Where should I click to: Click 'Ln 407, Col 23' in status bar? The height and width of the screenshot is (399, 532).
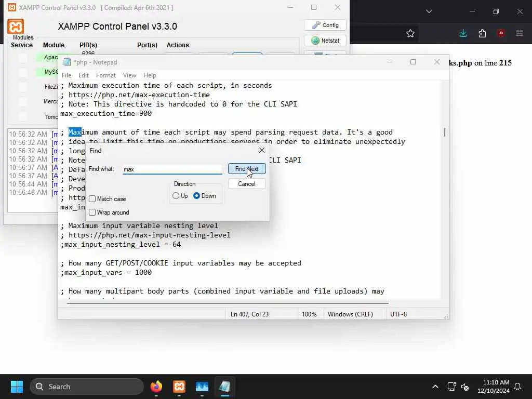pyautogui.click(x=249, y=314)
